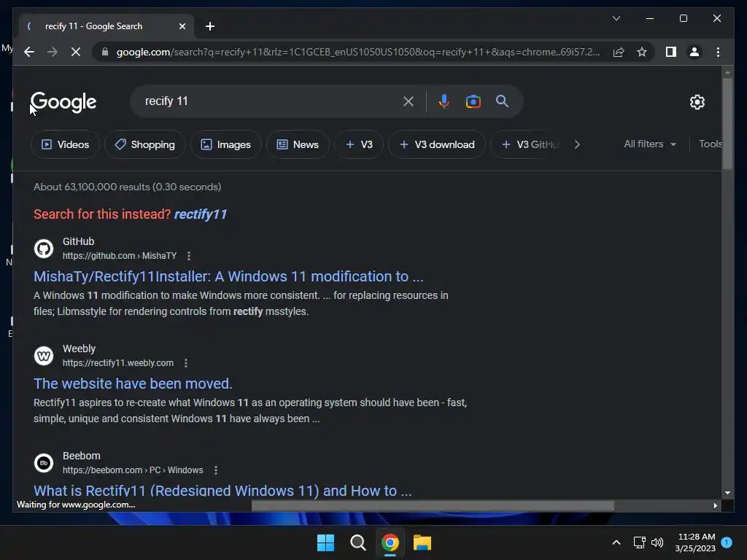Image resolution: width=747 pixels, height=560 pixels.
Task: Open MishaTy/Rectify11Installer GitHub result
Action: click(228, 276)
